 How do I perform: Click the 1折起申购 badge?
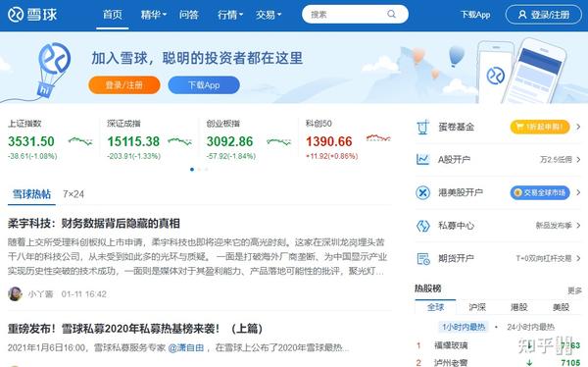540,127
